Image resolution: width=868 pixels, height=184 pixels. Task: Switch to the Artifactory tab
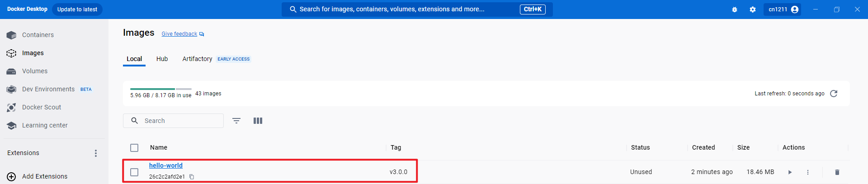pos(197,59)
